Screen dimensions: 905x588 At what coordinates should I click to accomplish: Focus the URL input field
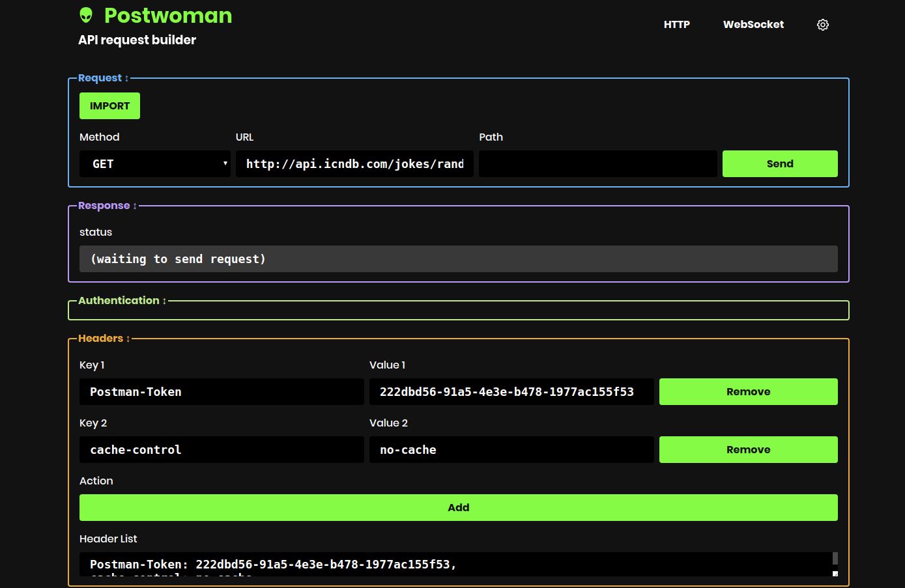(354, 164)
